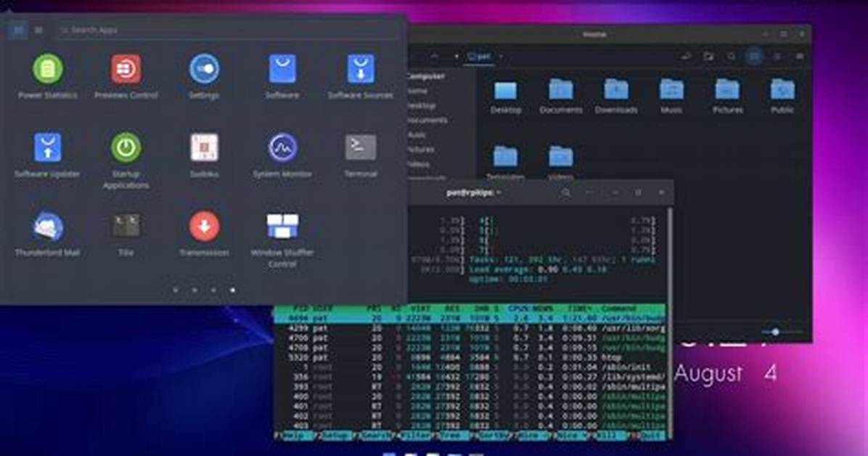The height and width of the screenshot is (456, 868).
Task: Click htop F3 Search button
Action: click(374, 436)
